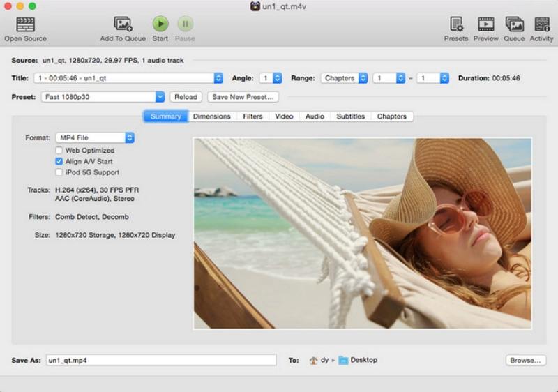
Task: Start encoding with the green Start button
Action: [160, 24]
